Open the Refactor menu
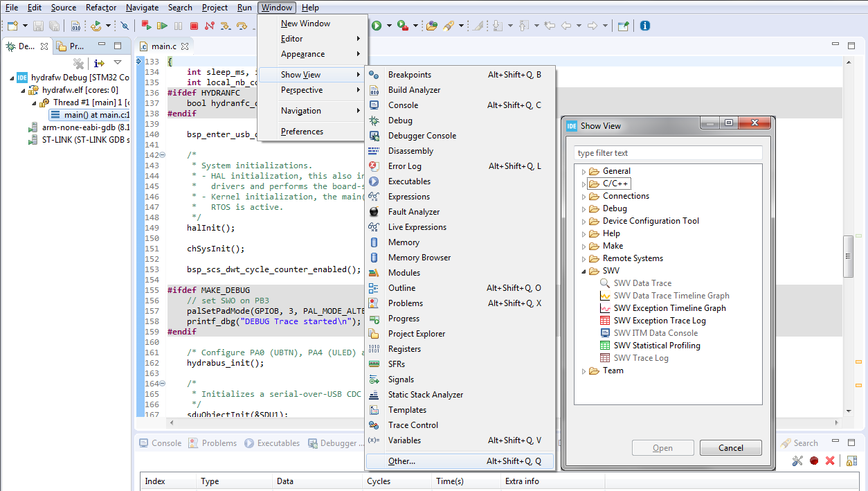 coord(101,8)
